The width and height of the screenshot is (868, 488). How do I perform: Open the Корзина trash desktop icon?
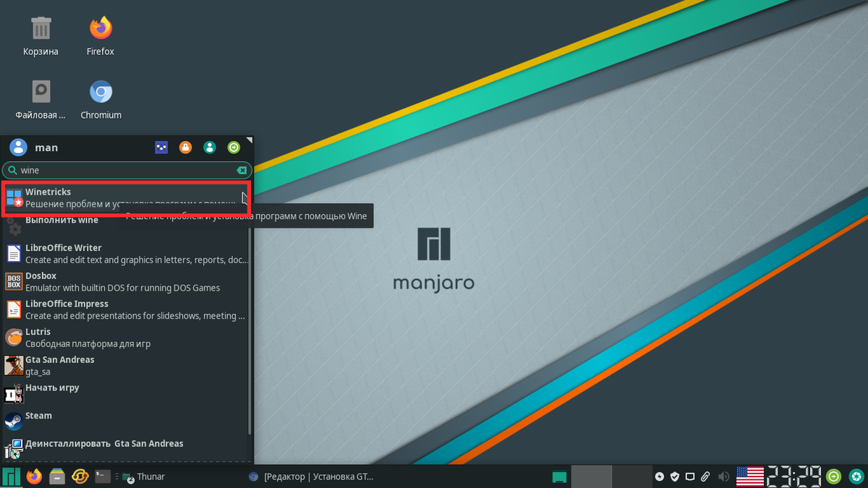(x=41, y=35)
